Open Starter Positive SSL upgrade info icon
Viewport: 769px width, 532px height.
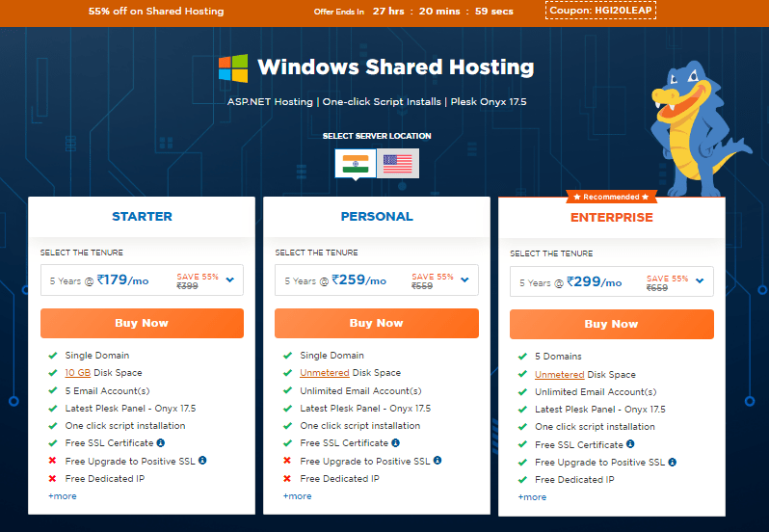point(202,461)
